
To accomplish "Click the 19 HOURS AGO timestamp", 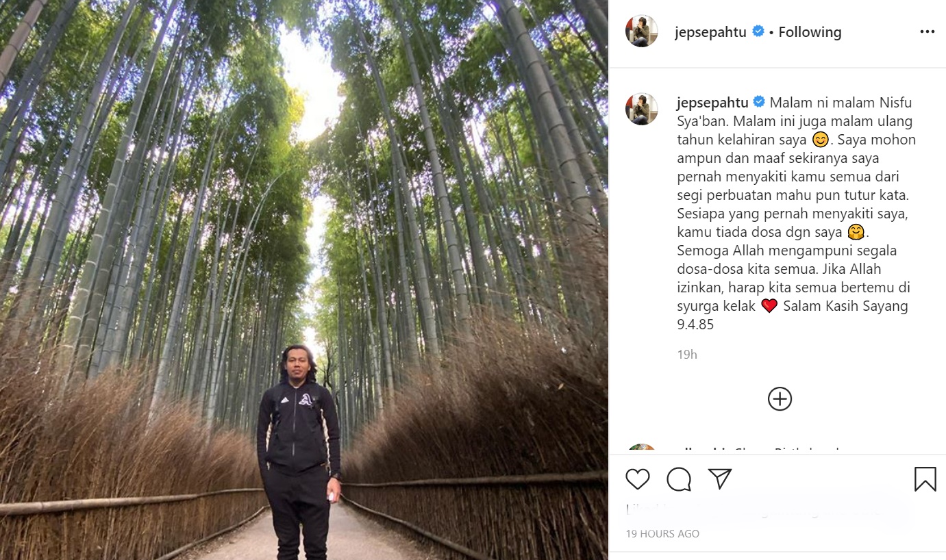I will point(662,534).
